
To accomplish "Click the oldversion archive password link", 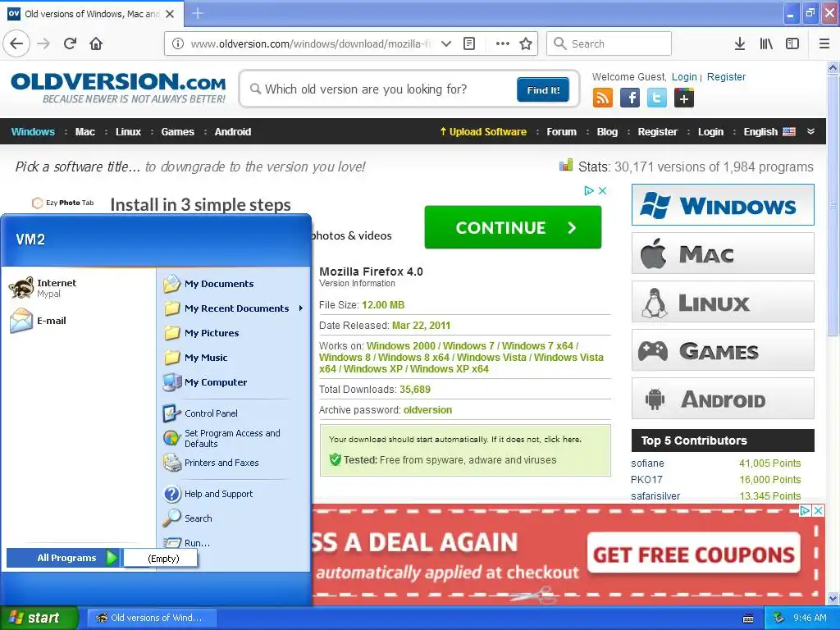I will (x=427, y=410).
